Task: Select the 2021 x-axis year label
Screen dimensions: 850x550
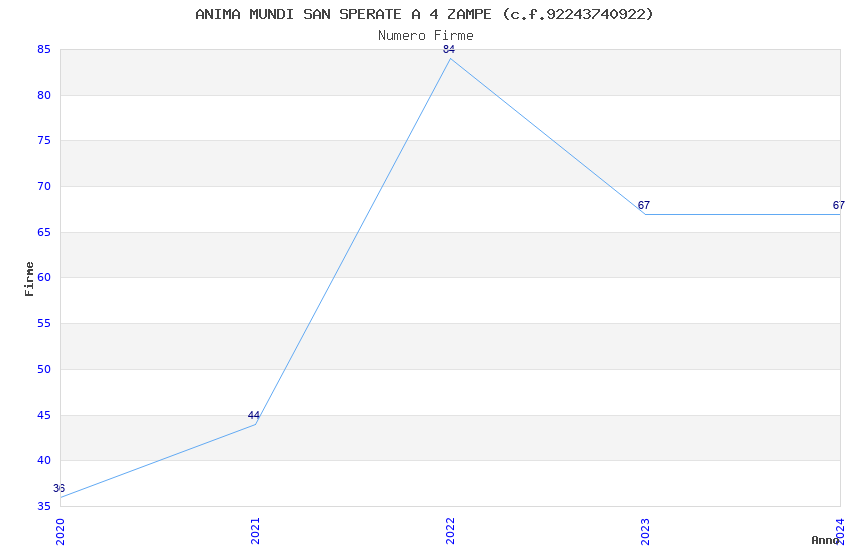Action: pos(255,531)
